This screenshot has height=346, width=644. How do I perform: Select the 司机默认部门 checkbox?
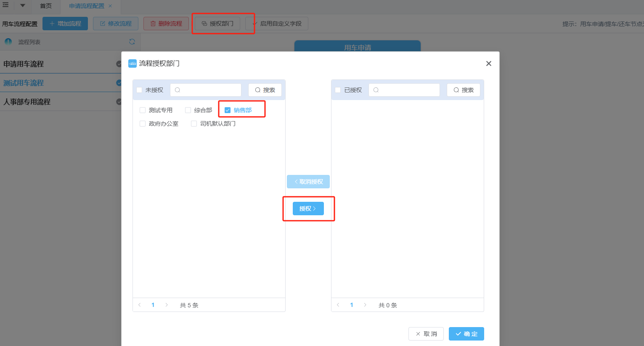click(x=194, y=124)
